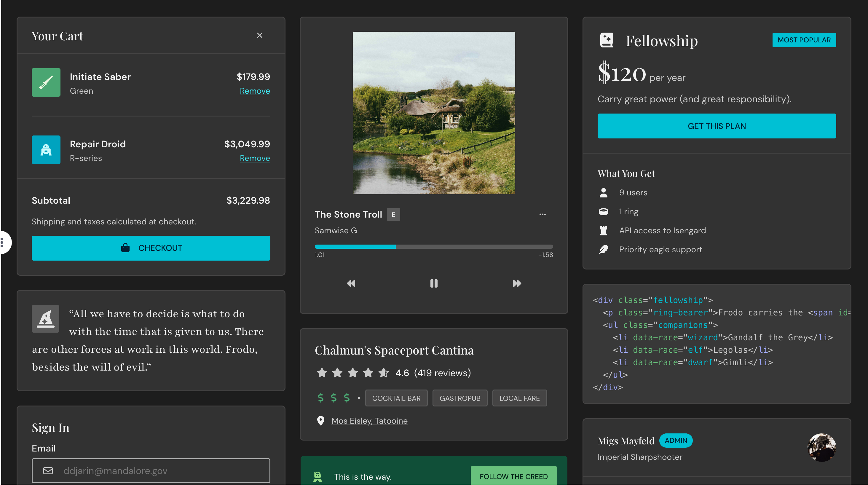The image size is (868, 485).
Task: Click the Mandalorian helmet banner icon
Action: (317, 477)
